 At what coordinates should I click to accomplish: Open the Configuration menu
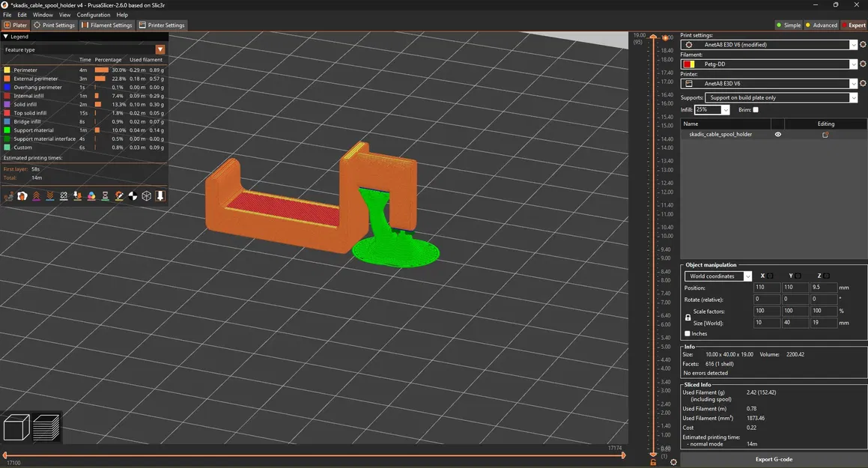[93, 15]
